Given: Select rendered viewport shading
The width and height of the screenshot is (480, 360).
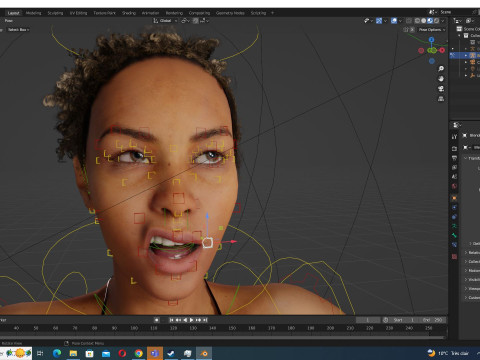Looking at the screenshot, I should [x=436, y=21].
